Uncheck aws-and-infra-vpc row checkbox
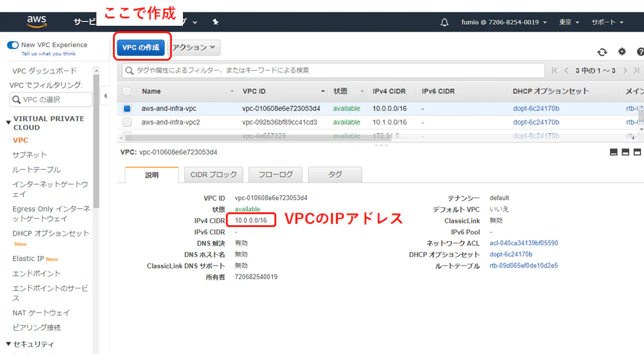This screenshot has width=644, height=354. click(127, 109)
